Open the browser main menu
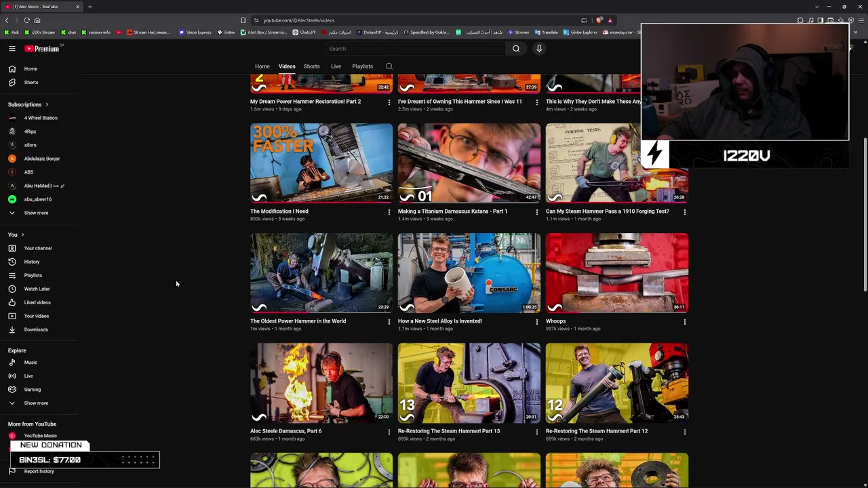This screenshot has width=868, height=488. (861, 20)
